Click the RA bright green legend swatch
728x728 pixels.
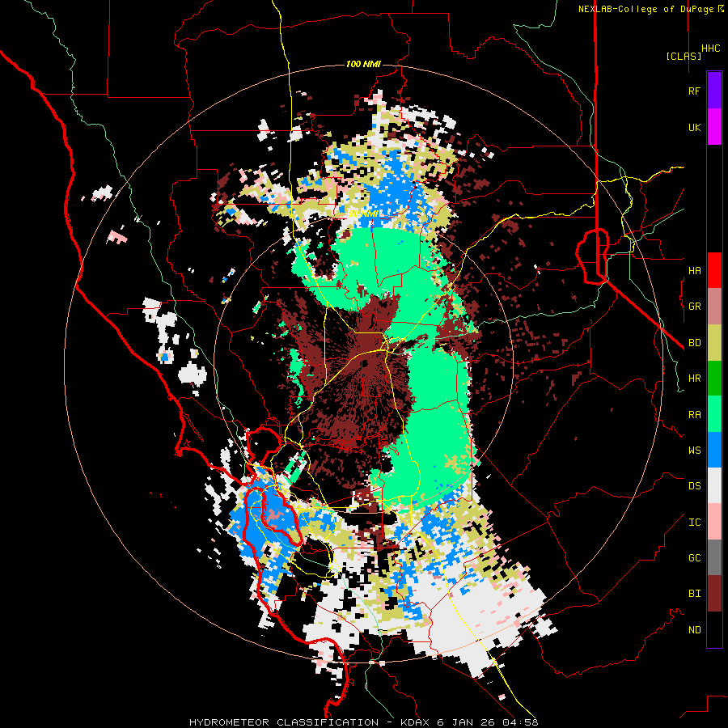point(714,414)
